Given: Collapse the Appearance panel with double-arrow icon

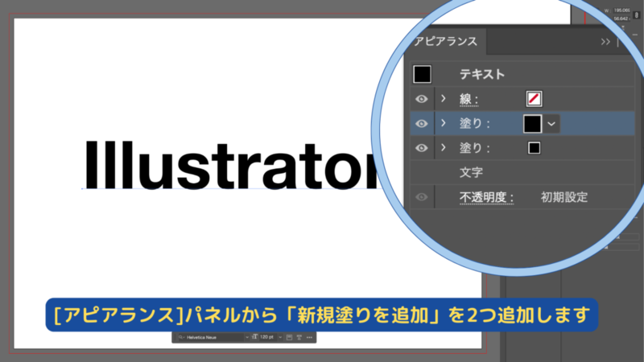Looking at the screenshot, I should [605, 42].
